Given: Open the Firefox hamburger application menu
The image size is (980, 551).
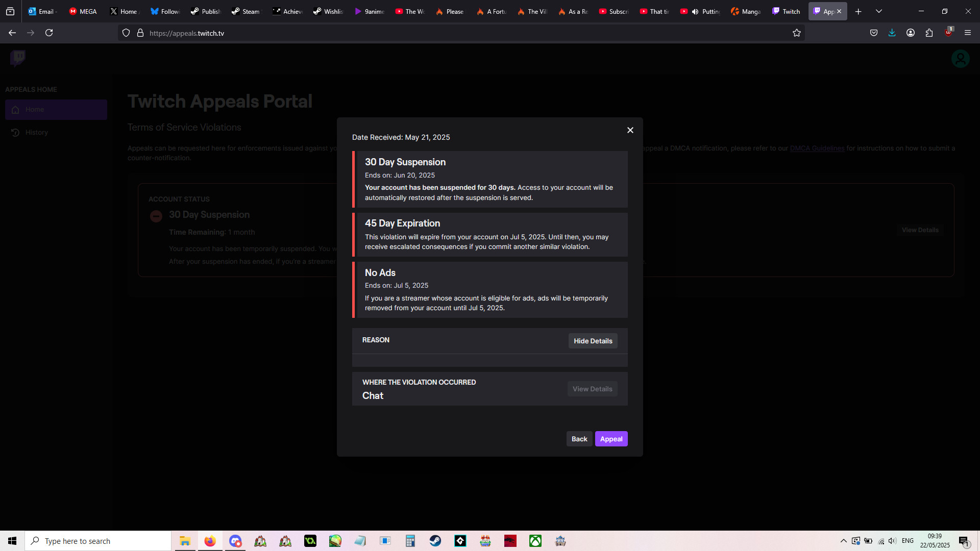Looking at the screenshot, I should (967, 33).
